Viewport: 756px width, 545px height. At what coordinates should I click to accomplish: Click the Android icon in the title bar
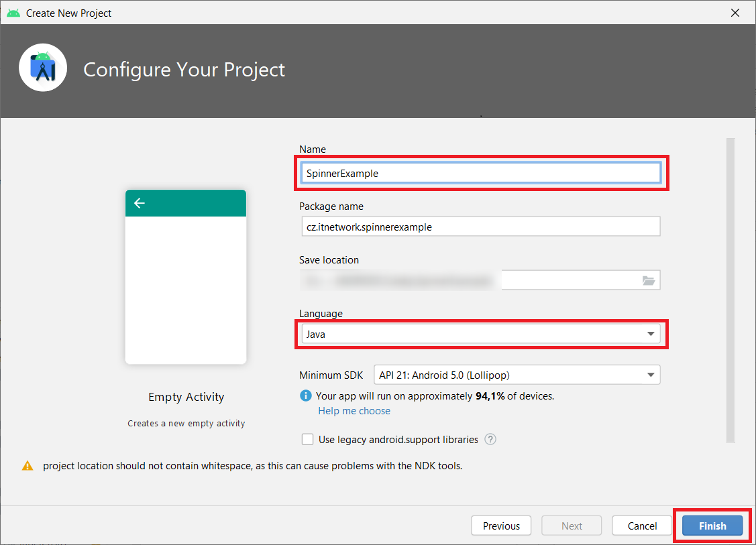[x=13, y=13]
